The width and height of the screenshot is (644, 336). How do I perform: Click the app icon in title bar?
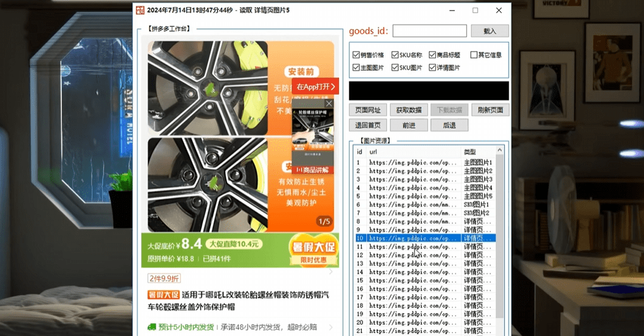pyautogui.click(x=140, y=10)
